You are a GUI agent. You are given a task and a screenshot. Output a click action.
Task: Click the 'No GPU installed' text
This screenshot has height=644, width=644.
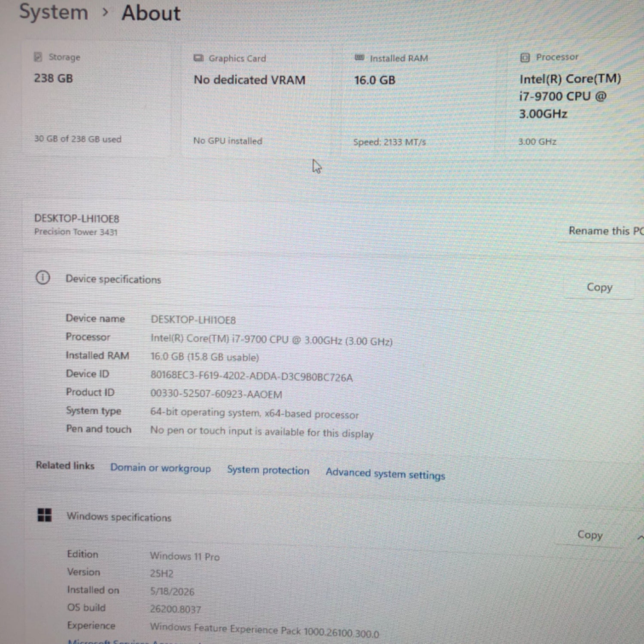228,140
